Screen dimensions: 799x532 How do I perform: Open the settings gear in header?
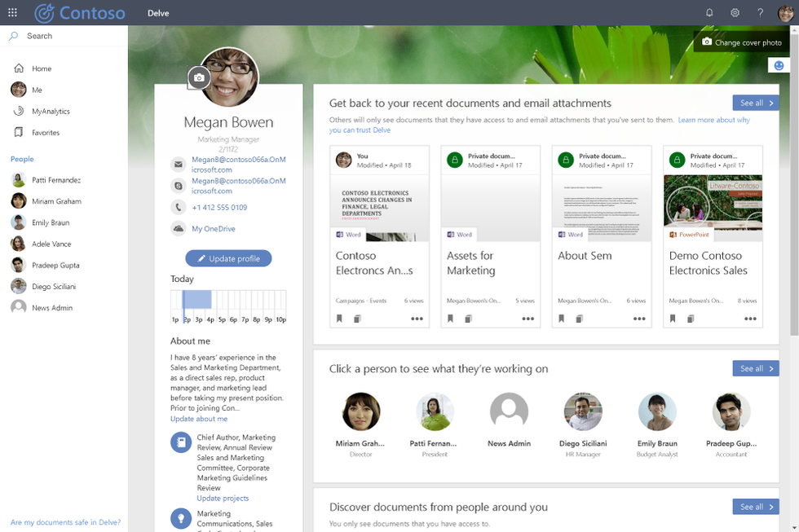[735, 13]
